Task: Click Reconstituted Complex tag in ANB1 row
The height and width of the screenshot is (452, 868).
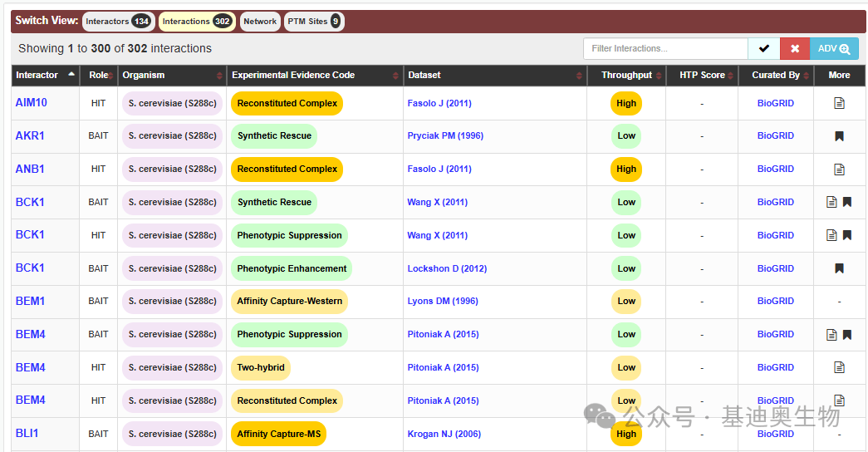Action: coord(287,169)
